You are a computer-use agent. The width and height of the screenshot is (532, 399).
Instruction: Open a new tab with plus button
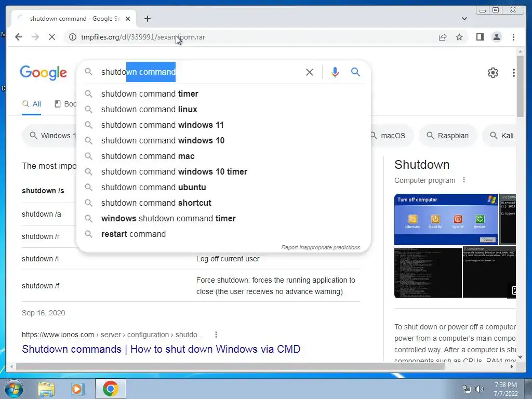click(147, 19)
